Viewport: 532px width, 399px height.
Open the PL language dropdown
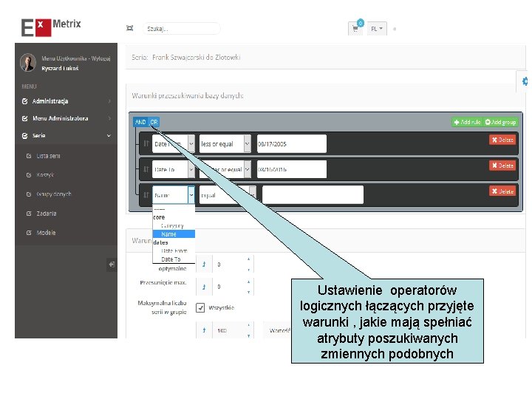point(377,29)
